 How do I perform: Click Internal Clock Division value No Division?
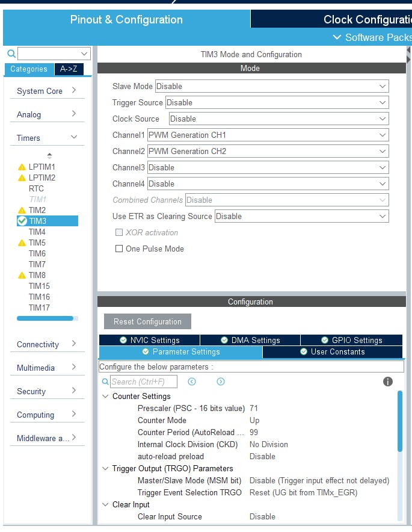pyautogui.click(x=269, y=445)
